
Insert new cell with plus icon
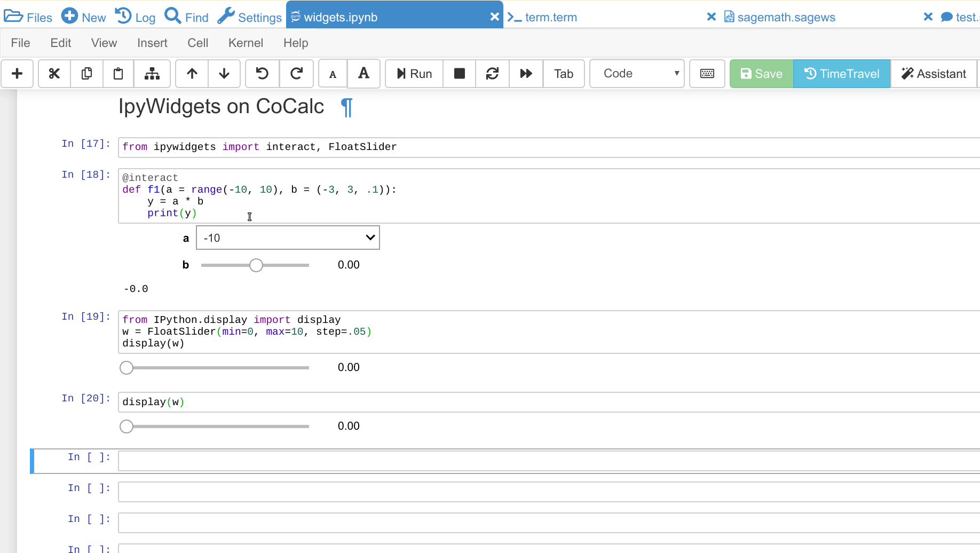(x=17, y=74)
